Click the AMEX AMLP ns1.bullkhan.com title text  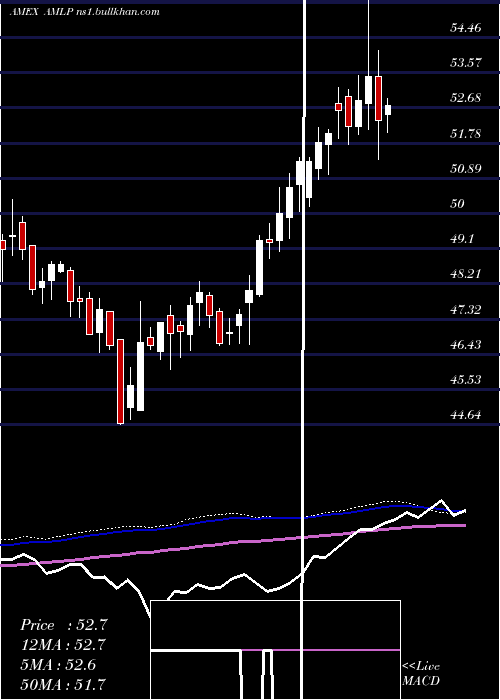84,12
